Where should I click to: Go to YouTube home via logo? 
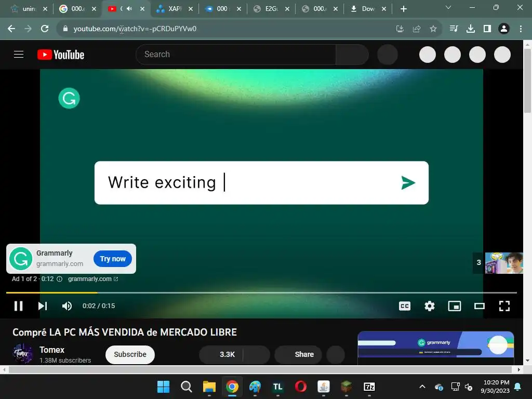61,55
